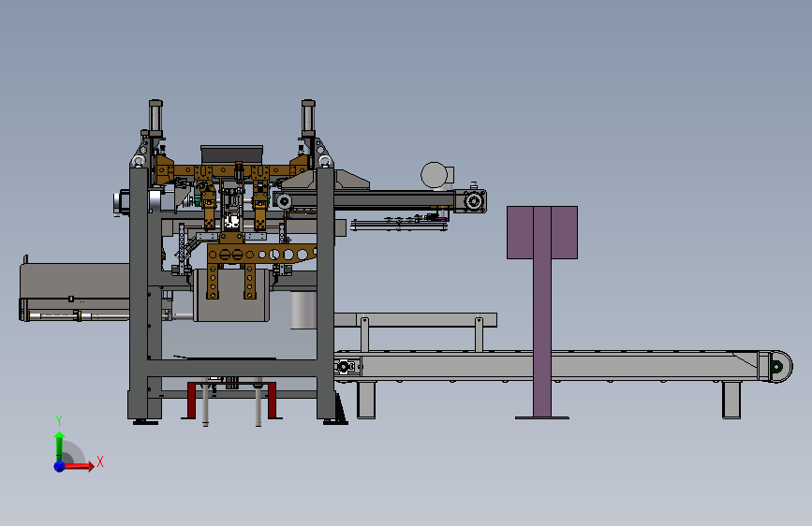Select the purple stand's floor base plate

click(x=542, y=417)
